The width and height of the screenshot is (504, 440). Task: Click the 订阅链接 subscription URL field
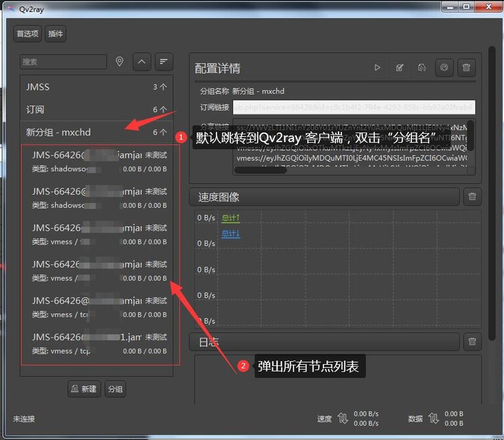[354, 108]
